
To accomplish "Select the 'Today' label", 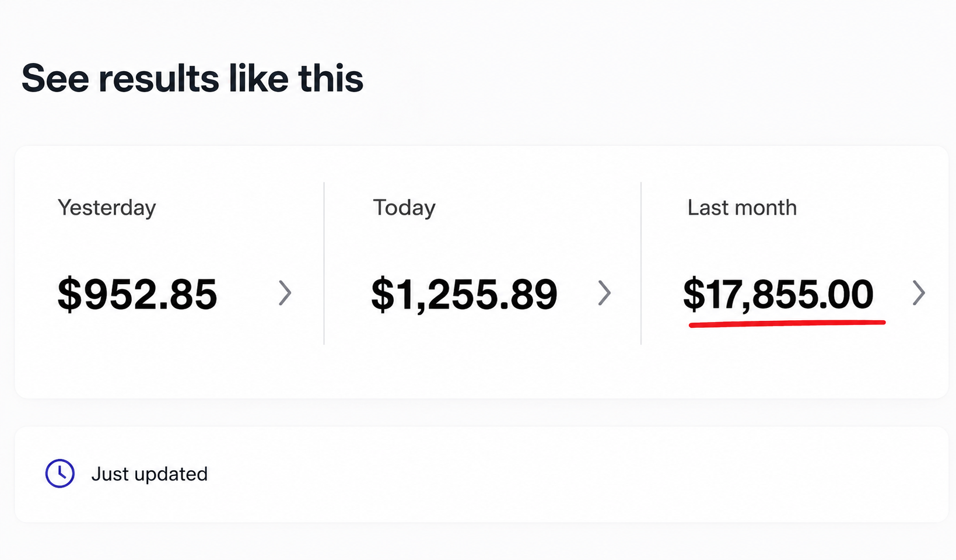I will 404,208.
